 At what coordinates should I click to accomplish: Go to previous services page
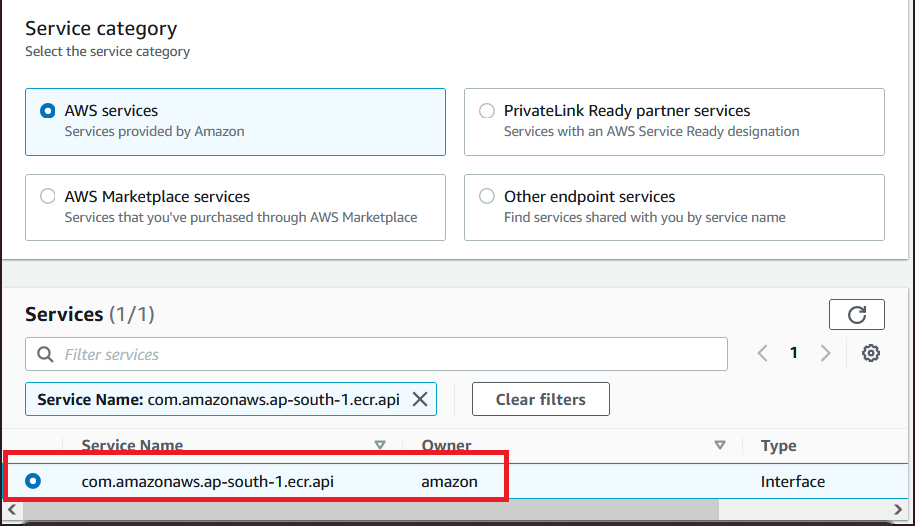click(762, 353)
